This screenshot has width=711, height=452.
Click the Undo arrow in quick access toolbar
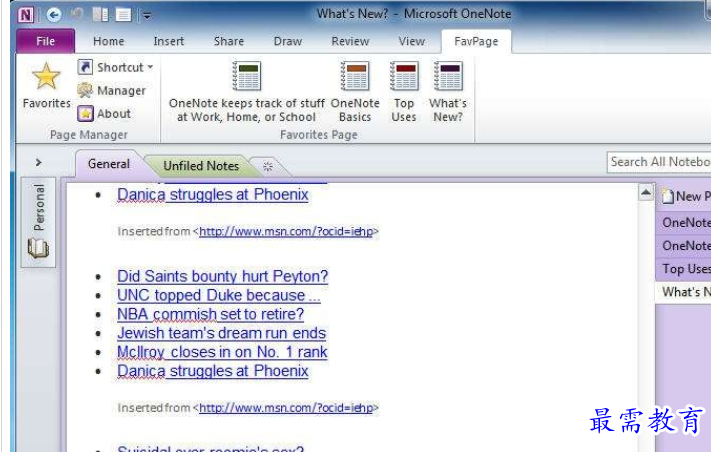77,15
